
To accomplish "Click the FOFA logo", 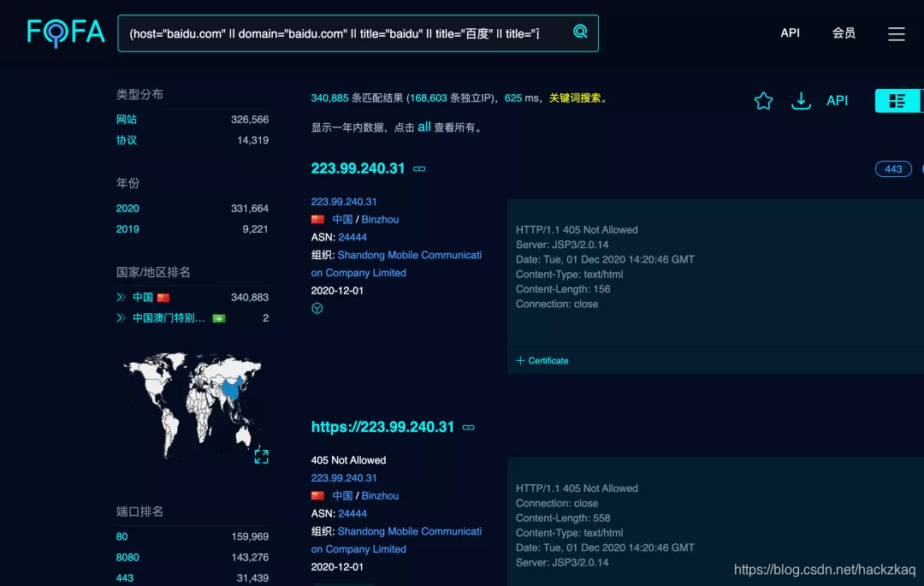I will pyautogui.click(x=65, y=33).
